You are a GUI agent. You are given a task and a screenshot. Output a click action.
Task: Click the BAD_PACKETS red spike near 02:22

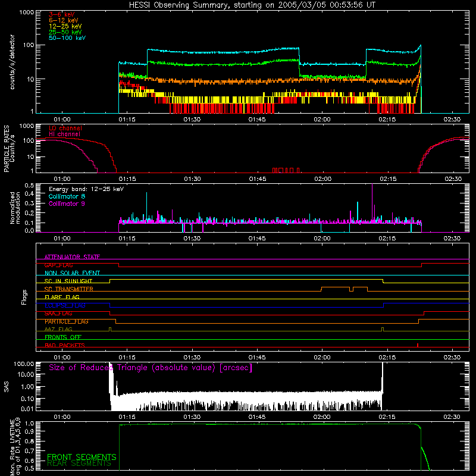(x=418, y=345)
